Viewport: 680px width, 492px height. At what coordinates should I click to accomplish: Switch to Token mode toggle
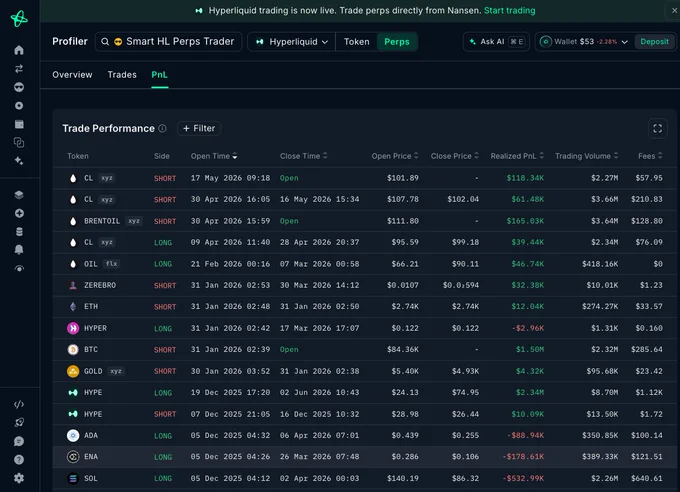point(356,42)
